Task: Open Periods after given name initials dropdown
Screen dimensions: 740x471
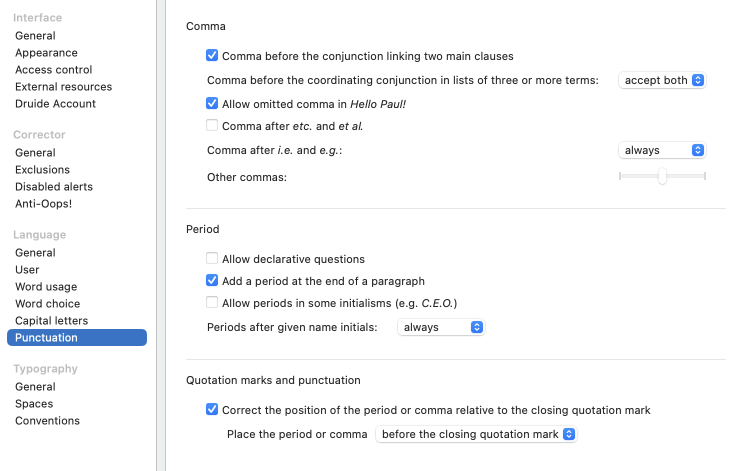Action: [441, 327]
